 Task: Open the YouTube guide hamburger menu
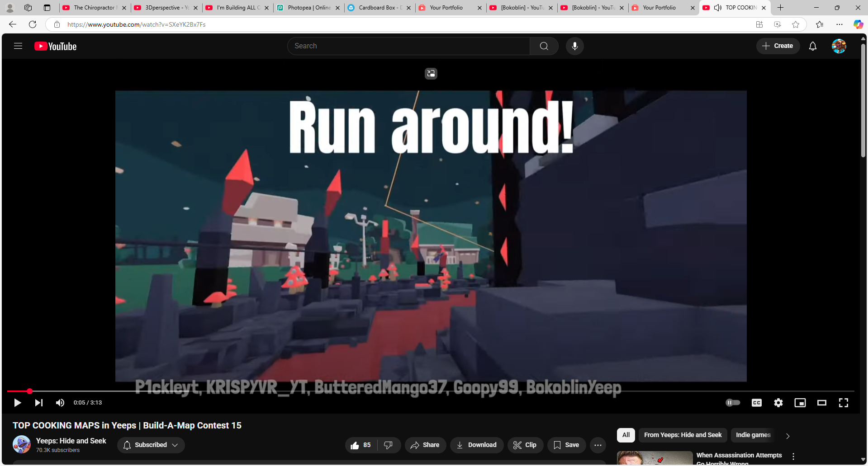click(x=18, y=46)
